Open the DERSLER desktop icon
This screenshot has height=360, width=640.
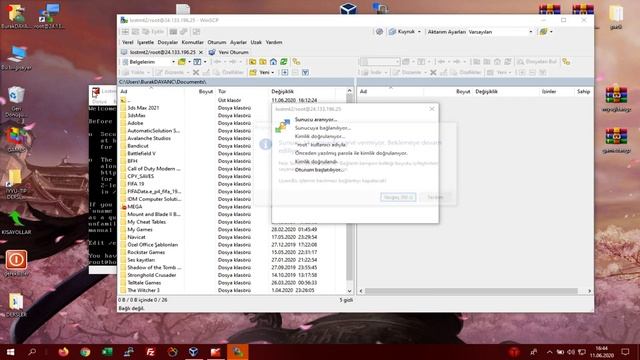click(16, 305)
